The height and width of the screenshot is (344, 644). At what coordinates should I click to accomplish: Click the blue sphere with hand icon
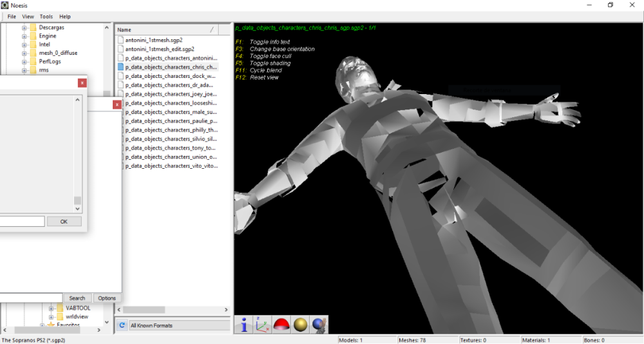(319, 325)
